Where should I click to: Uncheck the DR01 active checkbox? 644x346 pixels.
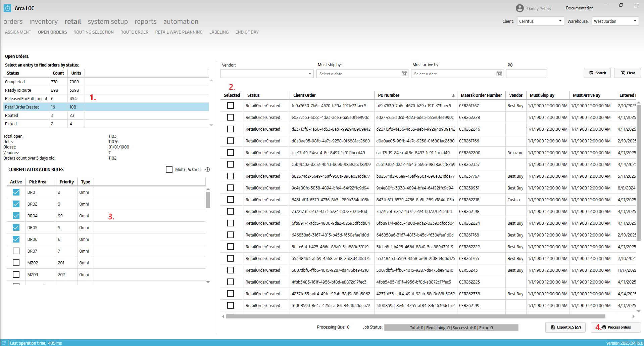[x=16, y=192]
